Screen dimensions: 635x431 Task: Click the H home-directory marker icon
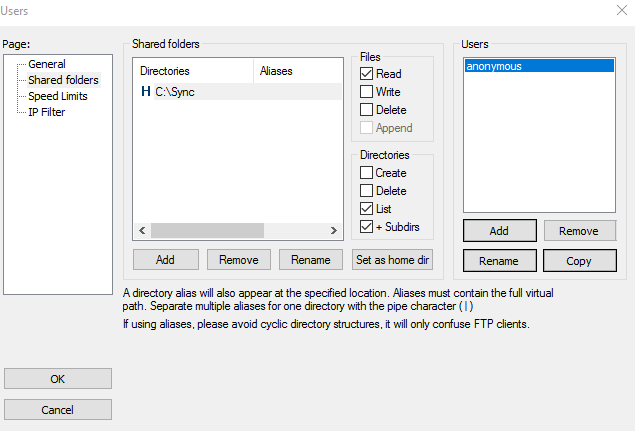pyautogui.click(x=146, y=92)
